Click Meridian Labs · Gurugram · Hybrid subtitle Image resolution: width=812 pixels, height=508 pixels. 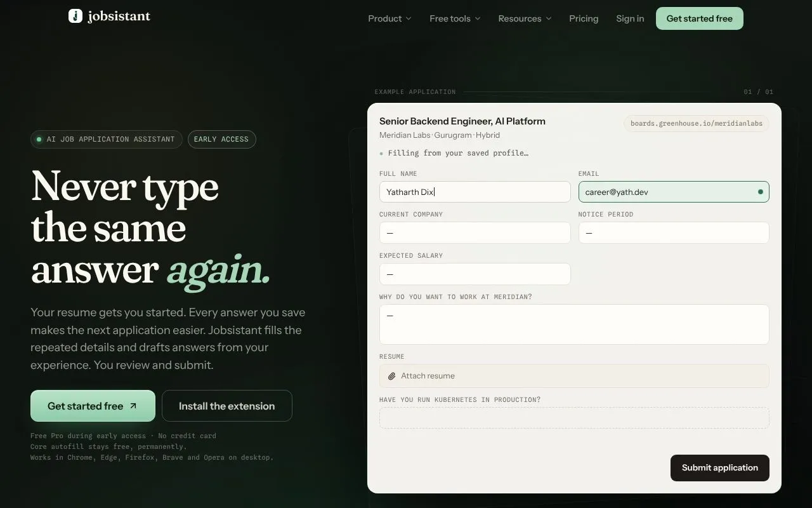pos(440,135)
